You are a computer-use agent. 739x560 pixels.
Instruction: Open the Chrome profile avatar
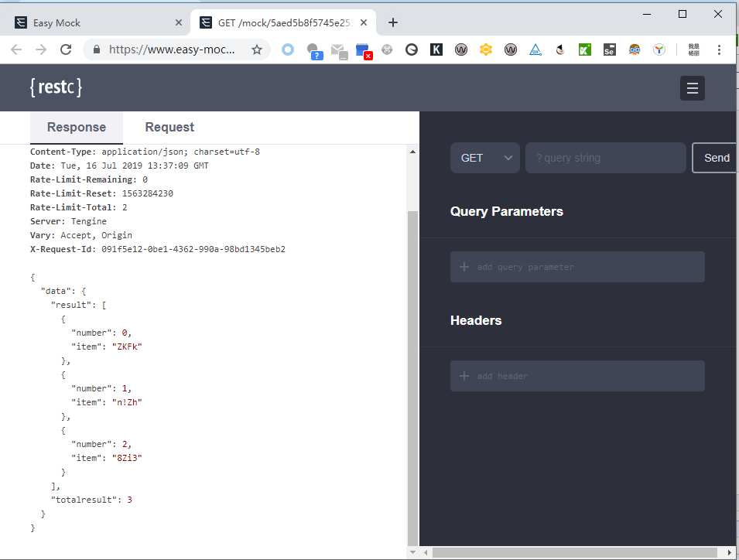coord(694,50)
